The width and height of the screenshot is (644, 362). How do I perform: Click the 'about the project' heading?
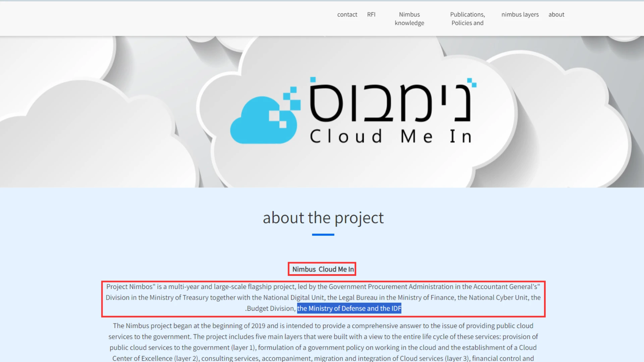pyautogui.click(x=323, y=218)
